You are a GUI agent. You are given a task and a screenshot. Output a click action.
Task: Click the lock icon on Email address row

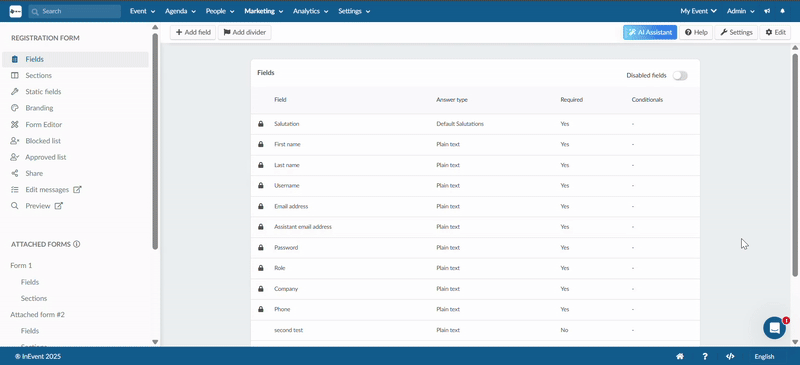coord(261,206)
